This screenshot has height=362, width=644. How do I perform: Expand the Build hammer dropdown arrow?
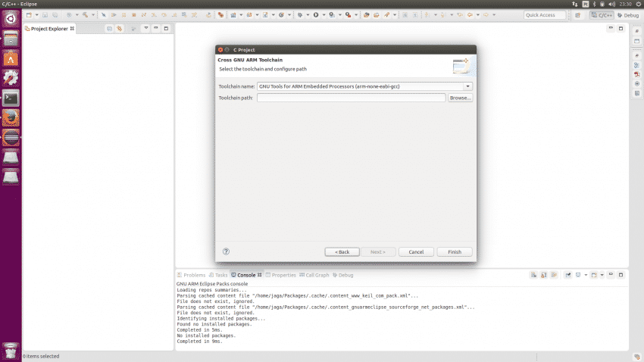(93, 15)
